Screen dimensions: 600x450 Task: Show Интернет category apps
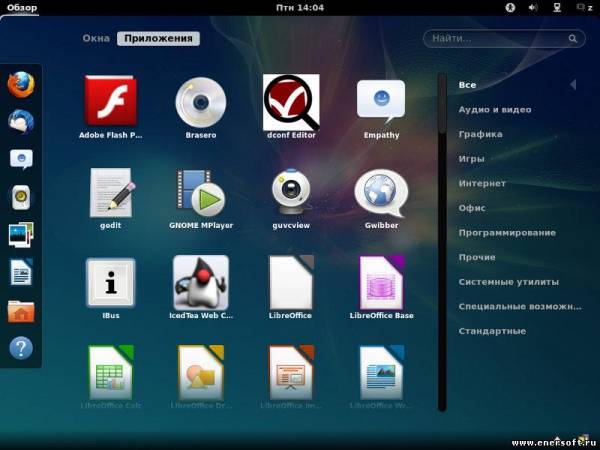click(x=482, y=183)
